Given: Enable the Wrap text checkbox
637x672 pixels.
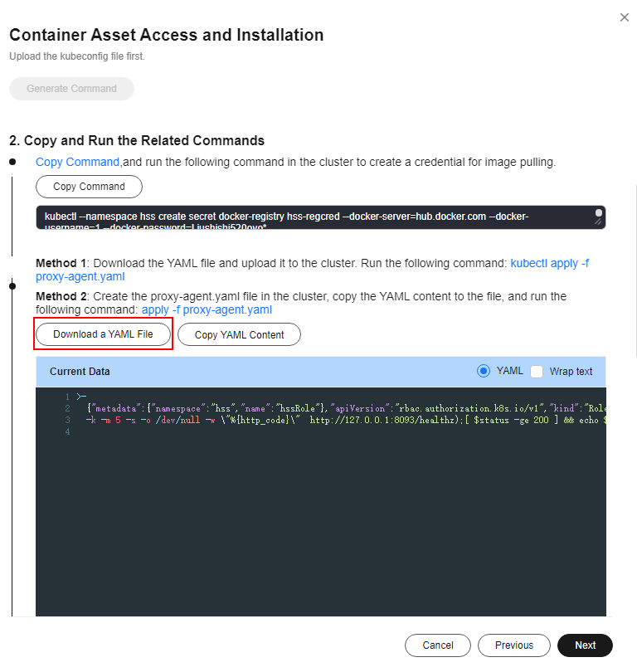Looking at the screenshot, I should tap(537, 371).
